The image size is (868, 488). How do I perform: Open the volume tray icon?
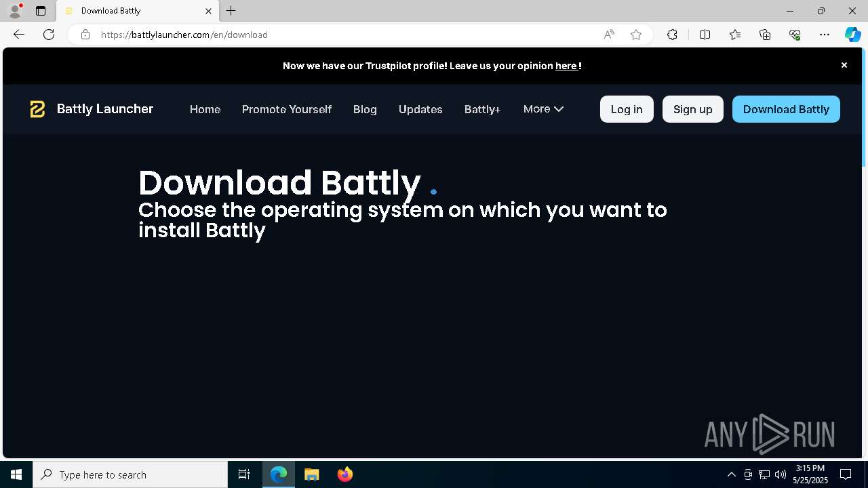pyautogui.click(x=780, y=474)
